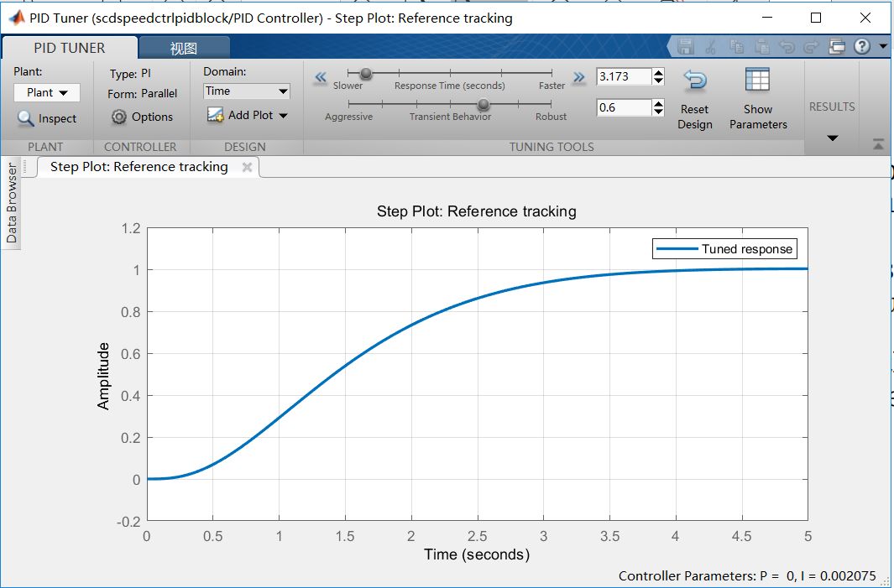Click the Add Plot icon

pos(215,115)
